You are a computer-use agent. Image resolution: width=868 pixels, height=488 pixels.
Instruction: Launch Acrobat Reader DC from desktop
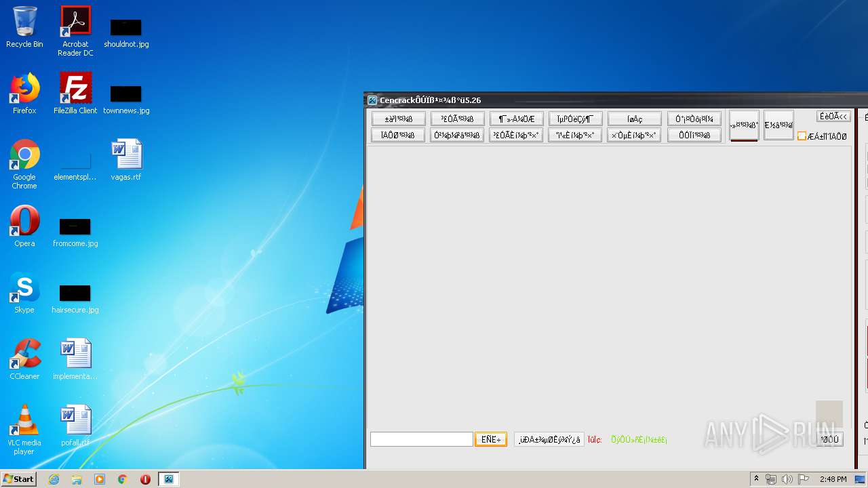75,31
